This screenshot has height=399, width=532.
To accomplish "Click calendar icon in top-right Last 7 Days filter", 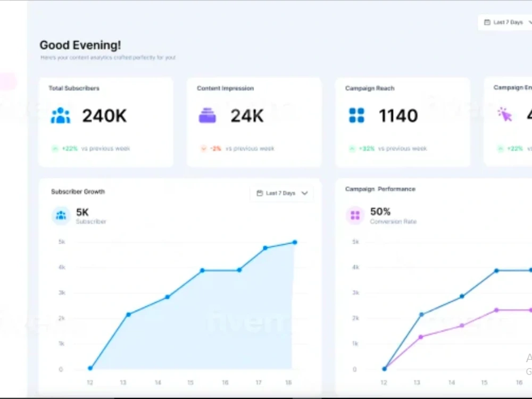I will click(x=487, y=22).
